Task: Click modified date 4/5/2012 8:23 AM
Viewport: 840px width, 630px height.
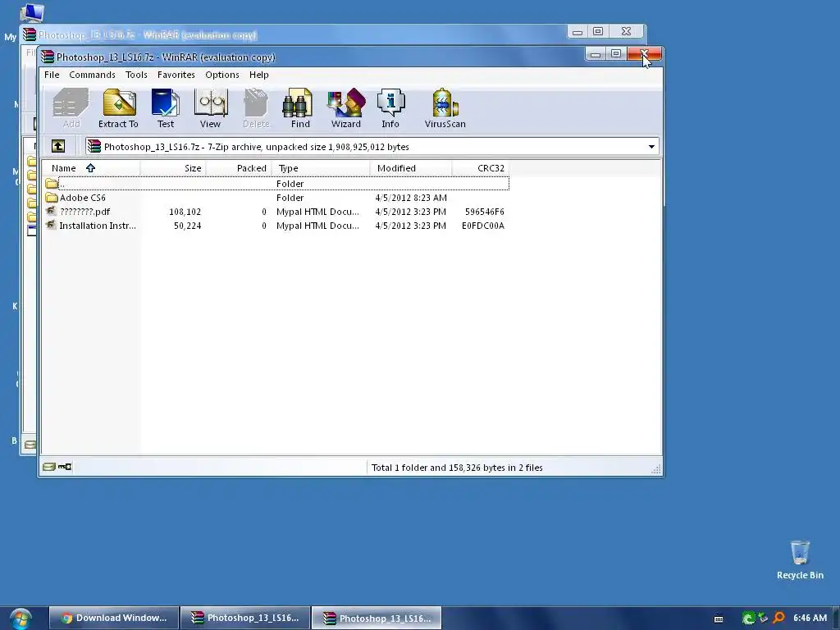Action: pyautogui.click(x=411, y=198)
